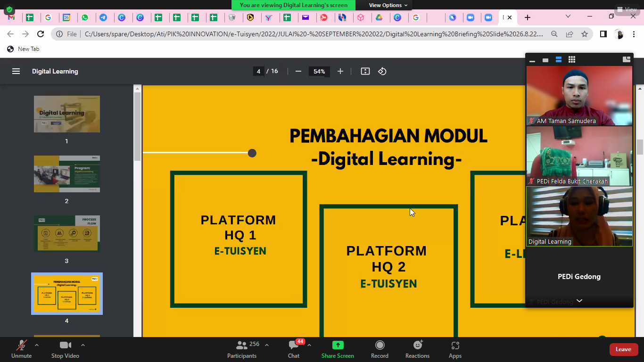Expand the View Options dropdown
Image resolution: width=644 pixels, height=362 pixels.
(x=388, y=5)
